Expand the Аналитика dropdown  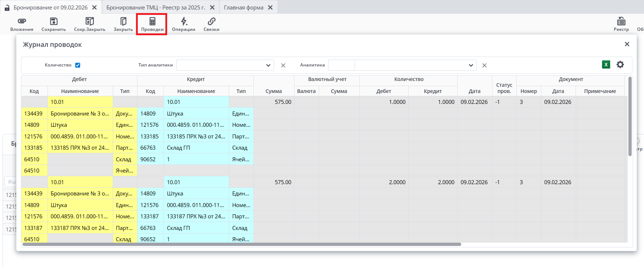tap(471, 65)
